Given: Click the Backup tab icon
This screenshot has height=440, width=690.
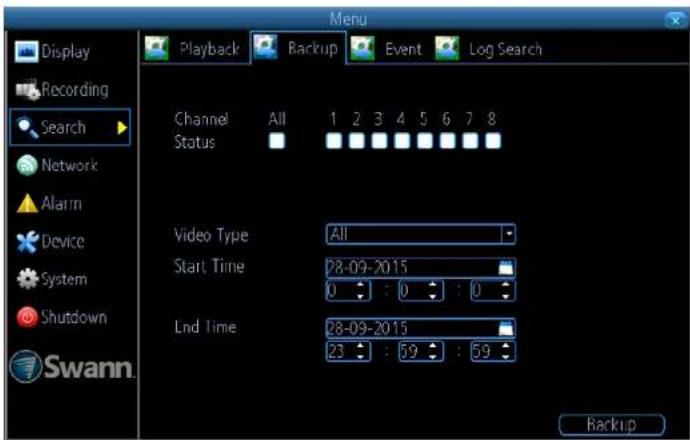Looking at the screenshot, I should [x=265, y=48].
